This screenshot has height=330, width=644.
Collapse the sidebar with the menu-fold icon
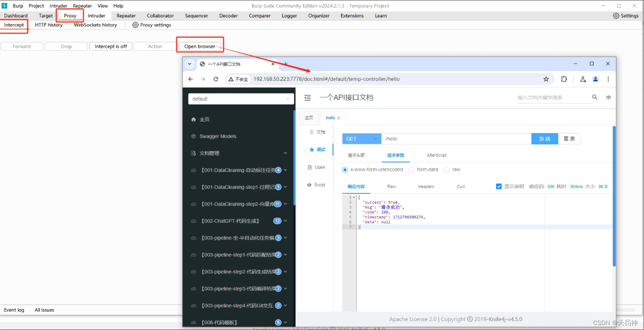(x=307, y=97)
